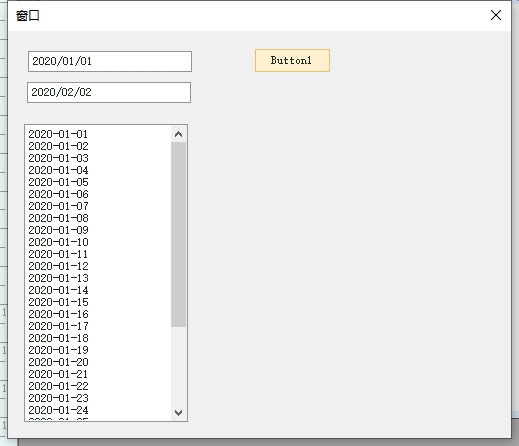Click the Button1 button
This screenshot has height=446, width=519.
[292, 60]
